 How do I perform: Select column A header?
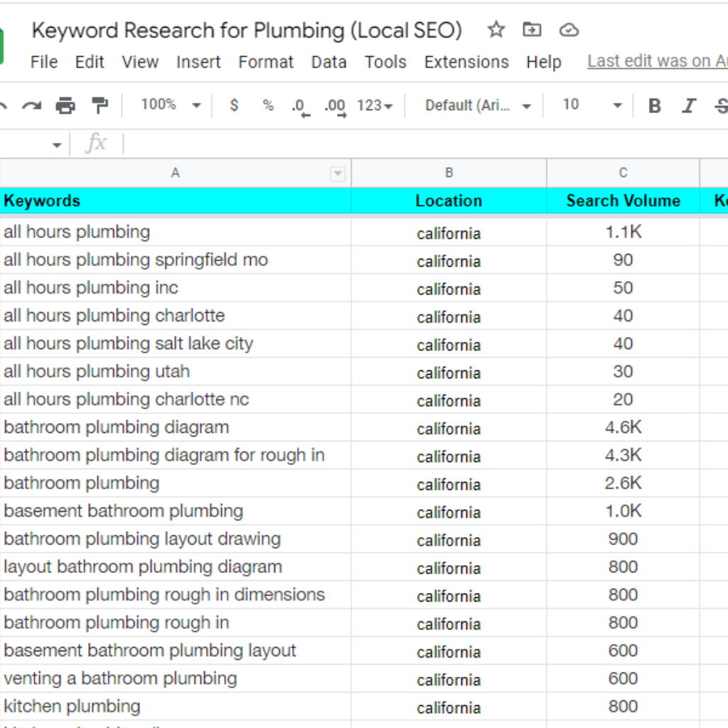click(x=176, y=173)
